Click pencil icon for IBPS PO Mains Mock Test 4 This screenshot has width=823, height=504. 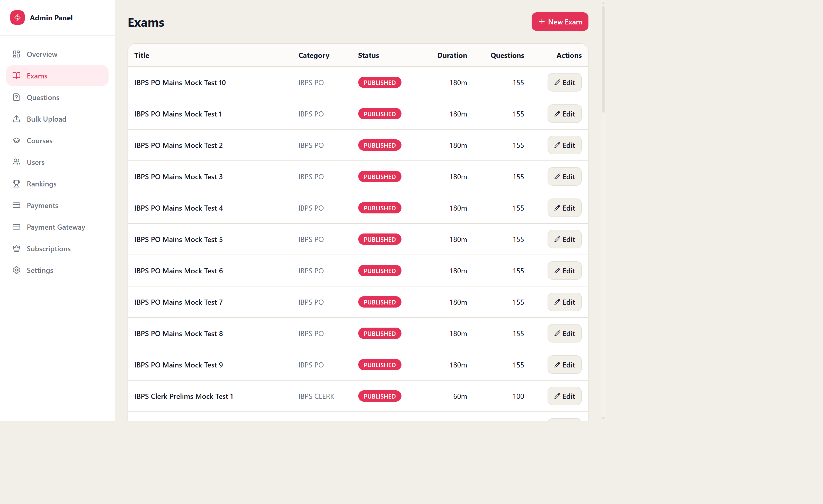557,208
